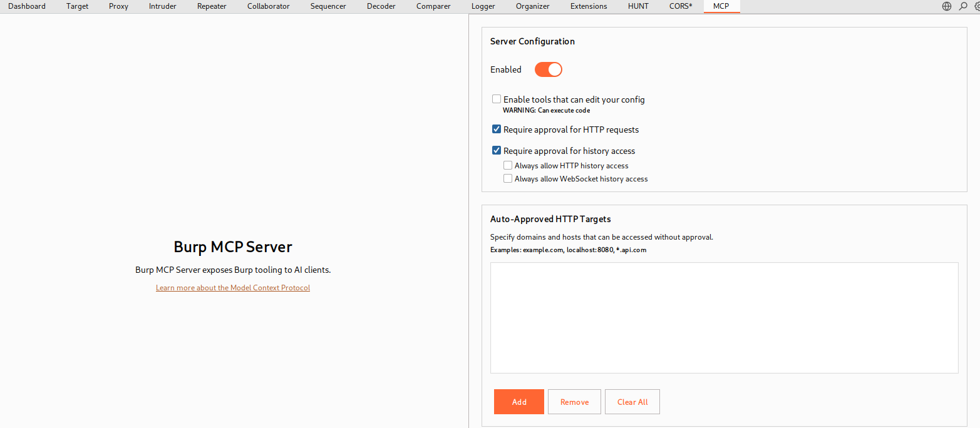Open the Repeater tab

[212, 6]
